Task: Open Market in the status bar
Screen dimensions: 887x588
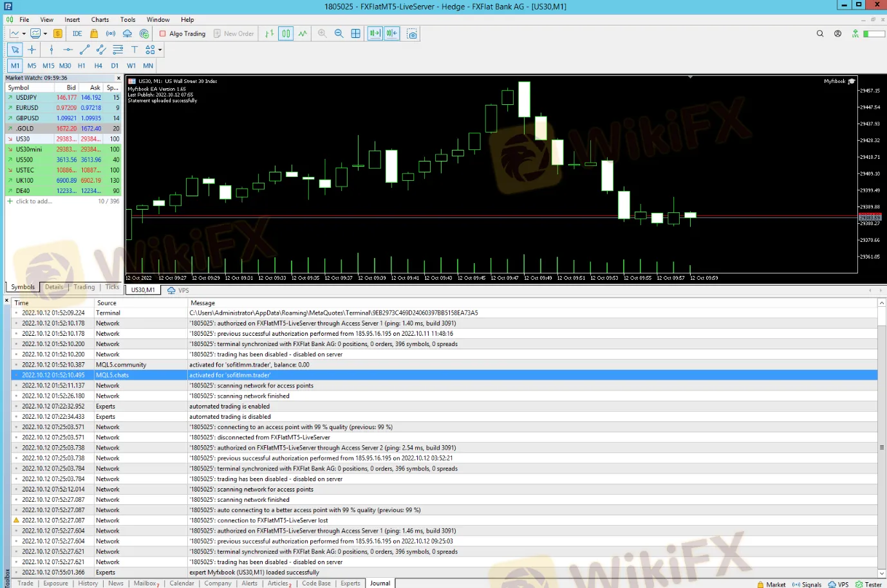Action: 771,584
